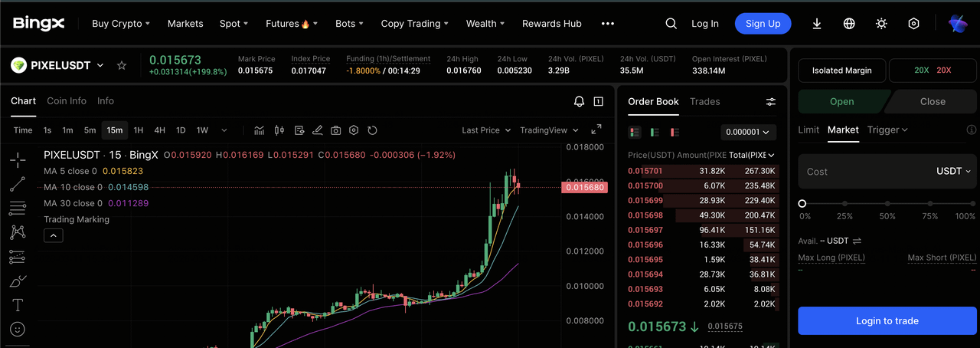Viewport: 980px width, 348px height.
Task: Switch to Close position mode
Action: tap(933, 101)
